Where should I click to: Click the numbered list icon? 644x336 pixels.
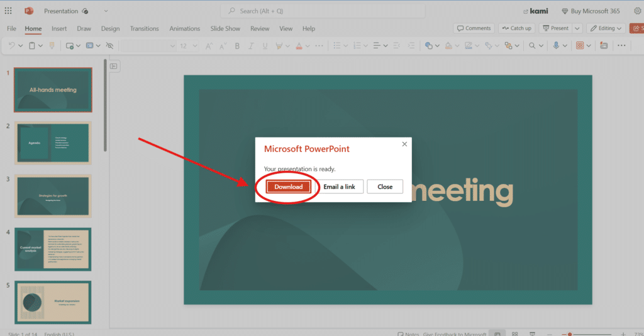click(357, 46)
